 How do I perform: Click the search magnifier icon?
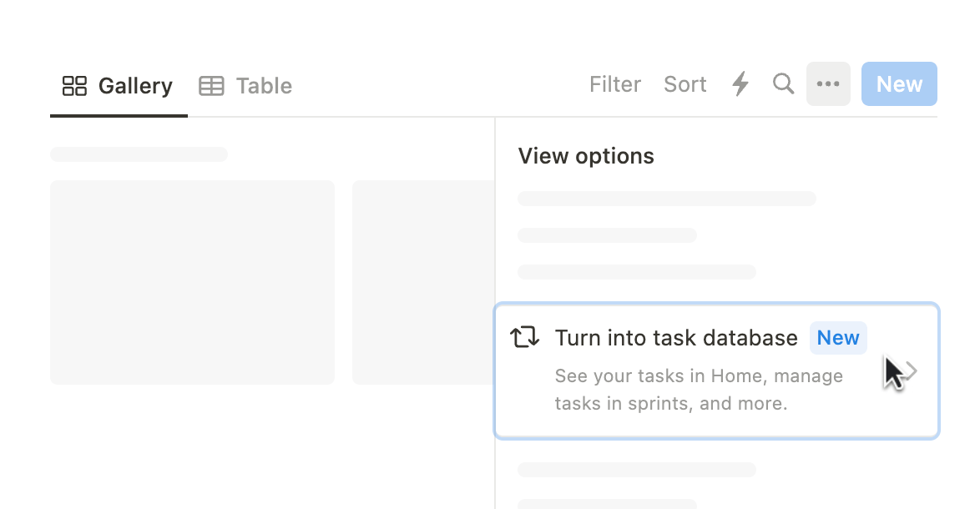coord(783,83)
